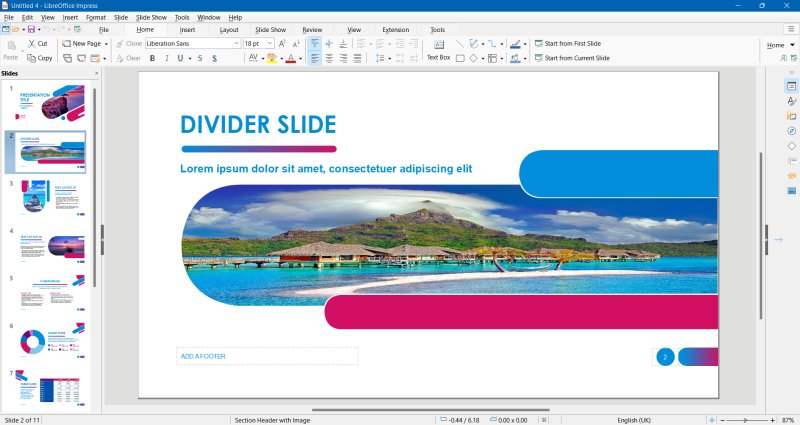
Task: Click the Save document icon
Action: [x=31, y=30]
